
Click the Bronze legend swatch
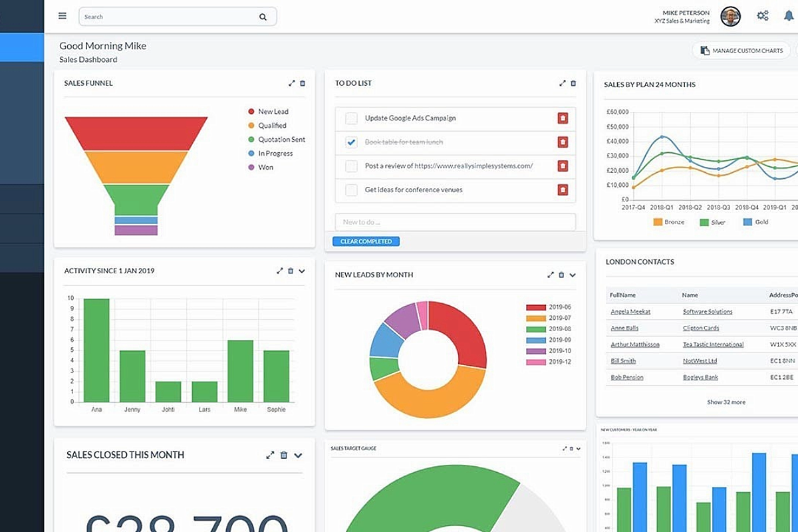[x=658, y=222]
